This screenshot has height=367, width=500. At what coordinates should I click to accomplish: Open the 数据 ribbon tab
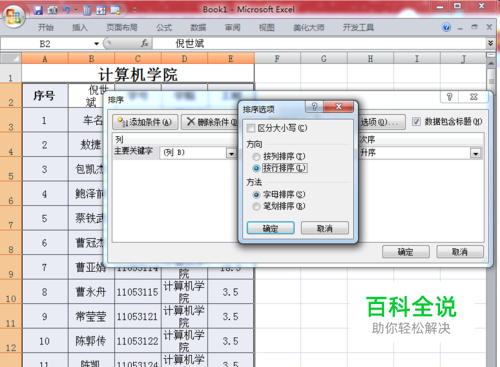click(198, 28)
